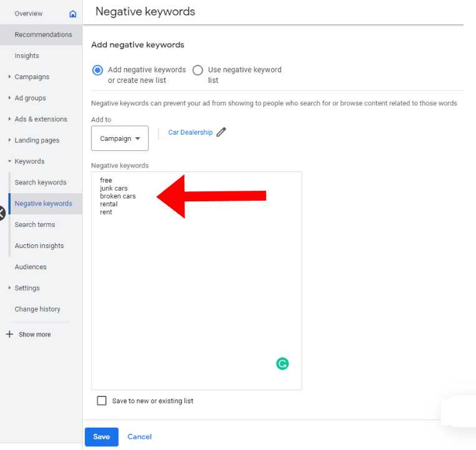Expand the Settings section arrow
The image size is (476, 450).
(x=9, y=288)
